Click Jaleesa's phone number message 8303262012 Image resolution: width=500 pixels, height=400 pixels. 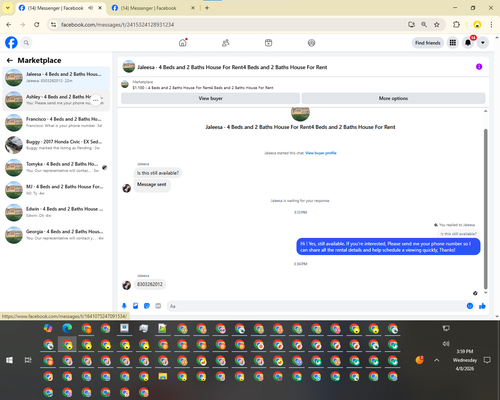150,284
